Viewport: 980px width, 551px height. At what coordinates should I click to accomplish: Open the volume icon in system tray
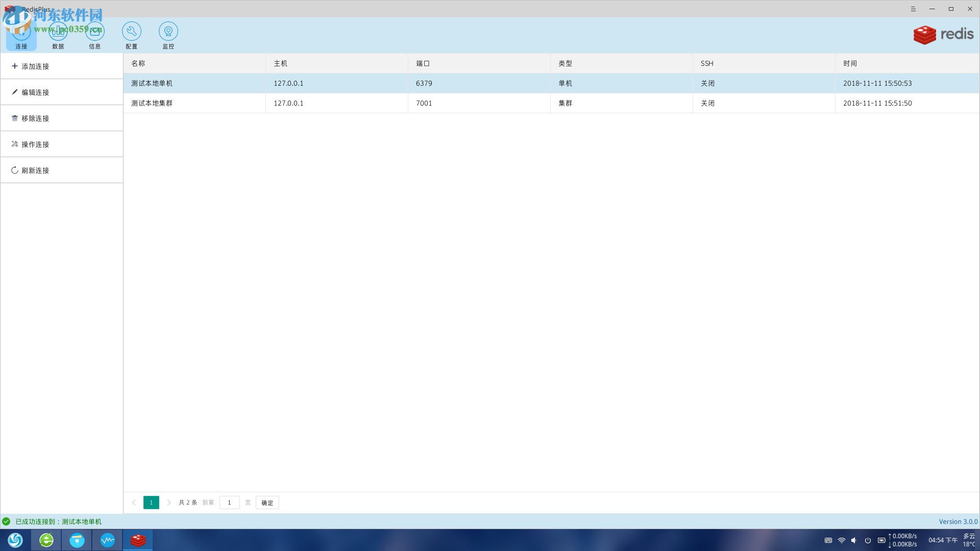[854, 540]
